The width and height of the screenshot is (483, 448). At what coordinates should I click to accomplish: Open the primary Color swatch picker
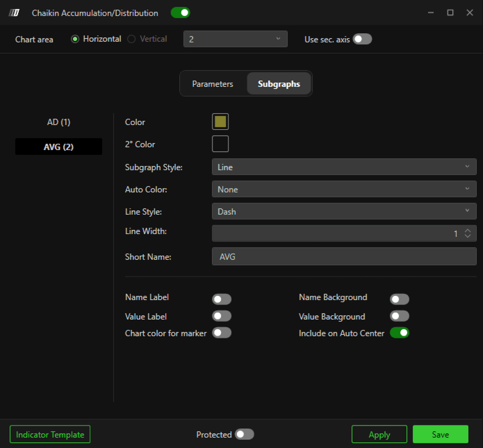(x=220, y=122)
